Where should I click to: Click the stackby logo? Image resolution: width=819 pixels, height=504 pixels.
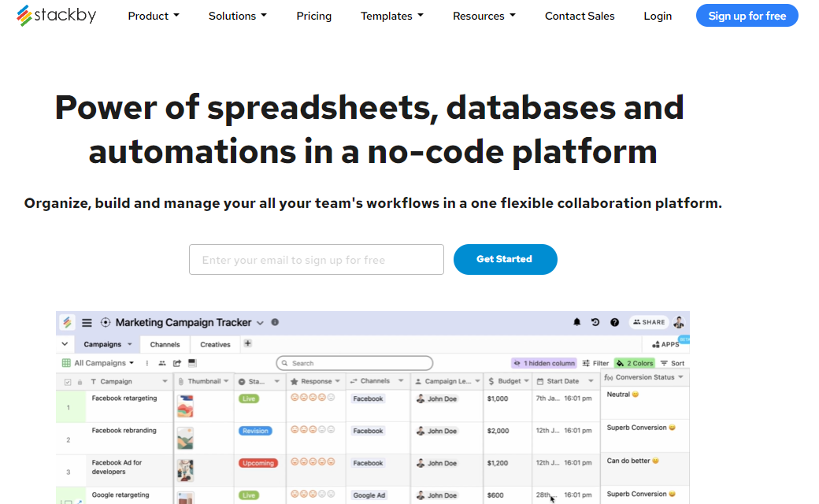[x=56, y=16]
